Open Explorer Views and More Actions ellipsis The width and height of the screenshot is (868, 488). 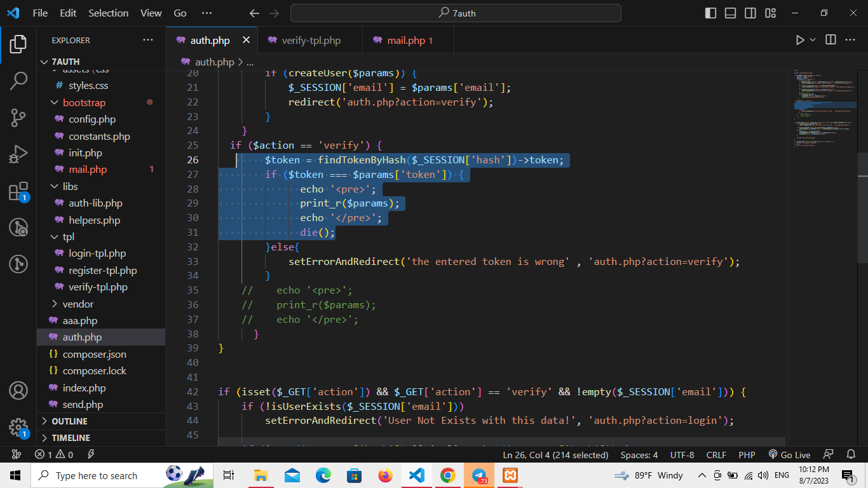pos(148,40)
